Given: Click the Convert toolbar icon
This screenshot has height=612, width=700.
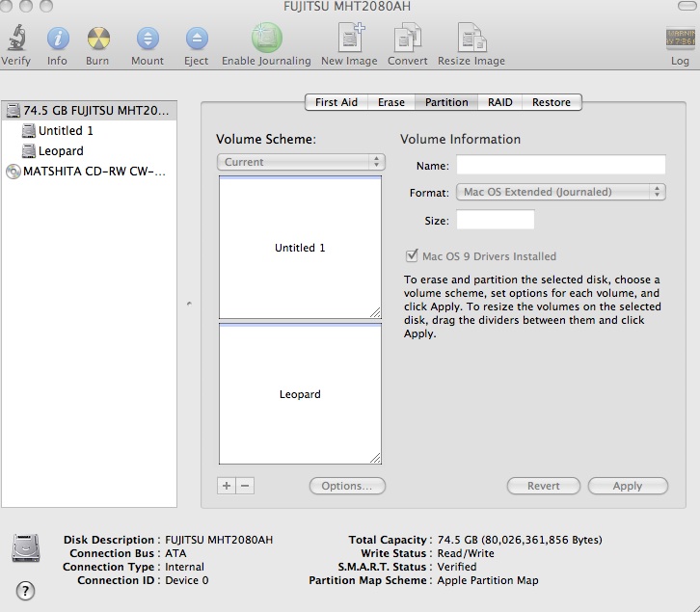Looking at the screenshot, I should (408, 38).
